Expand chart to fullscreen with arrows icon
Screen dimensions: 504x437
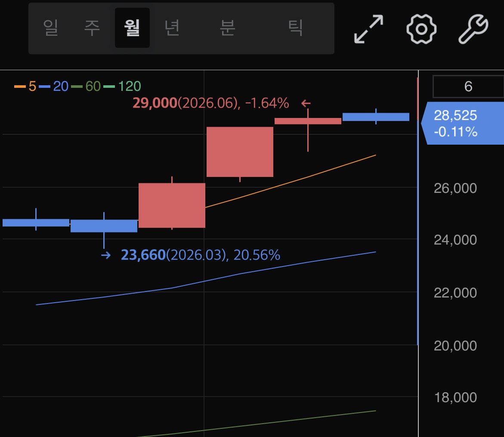pos(369,29)
